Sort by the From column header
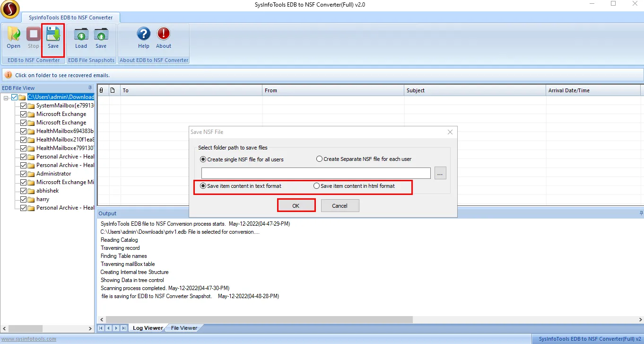The height and width of the screenshot is (344, 644). tap(333, 90)
